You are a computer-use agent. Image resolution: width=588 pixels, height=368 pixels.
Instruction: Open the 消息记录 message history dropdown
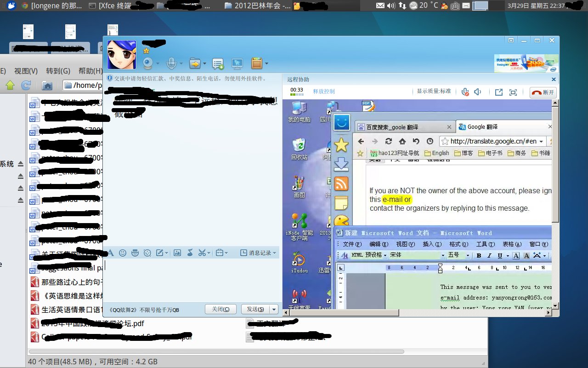pyautogui.click(x=259, y=253)
